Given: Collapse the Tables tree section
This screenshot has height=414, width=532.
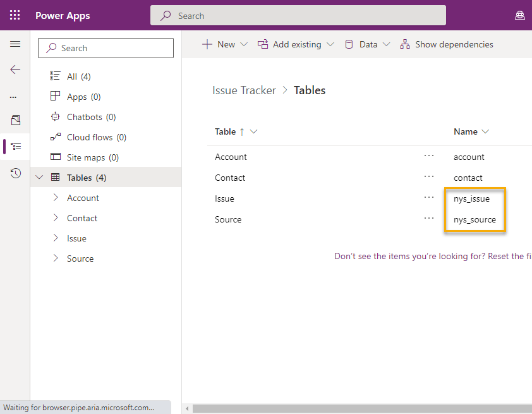Looking at the screenshot, I should tap(40, 178).
